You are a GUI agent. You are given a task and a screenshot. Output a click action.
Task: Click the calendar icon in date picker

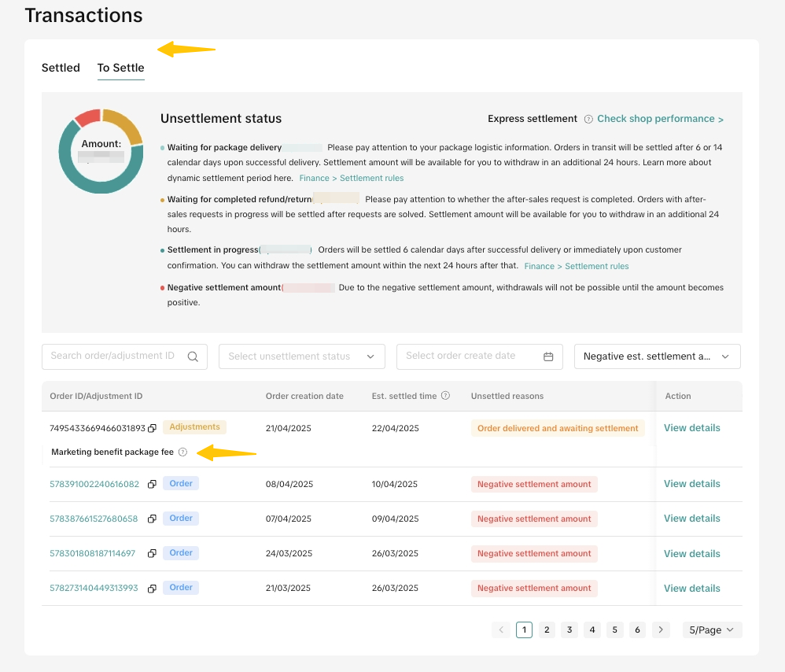[548, 356]
